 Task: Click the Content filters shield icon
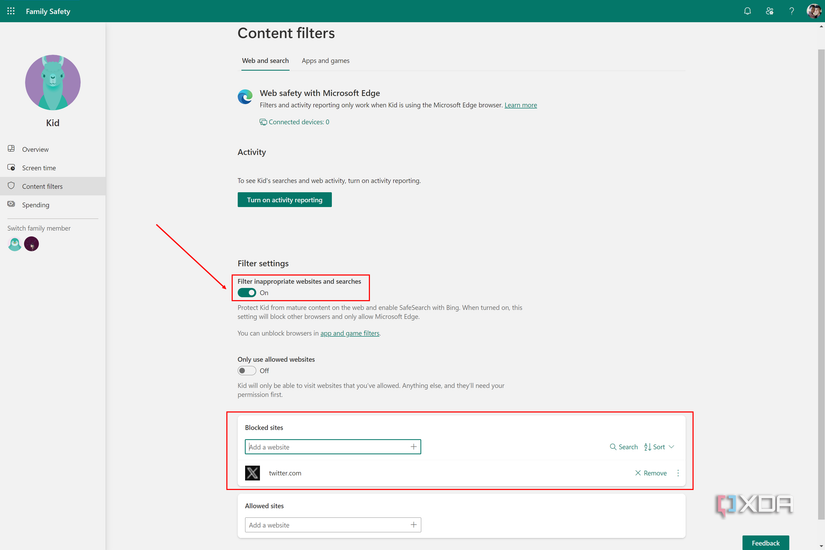[11, 186]
